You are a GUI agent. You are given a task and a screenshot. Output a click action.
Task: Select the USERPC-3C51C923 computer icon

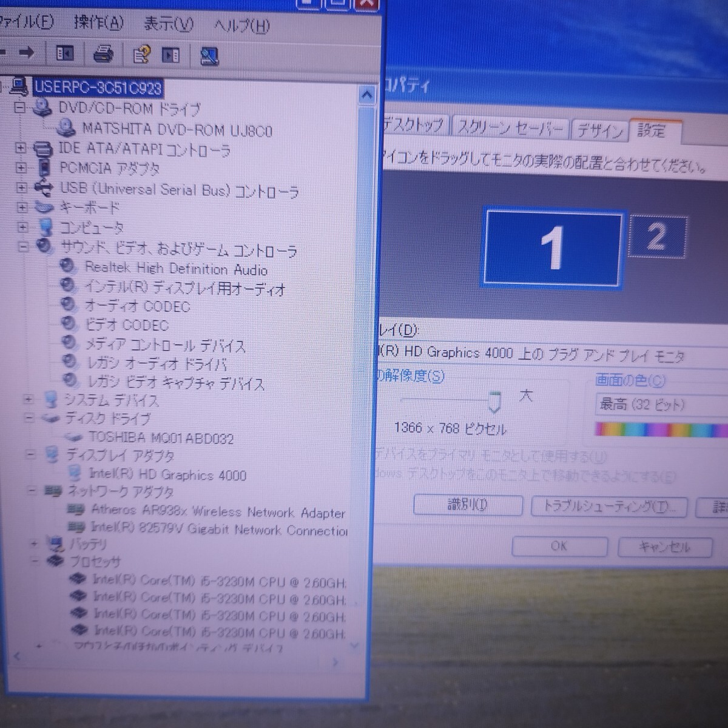(x=20, y=87)
